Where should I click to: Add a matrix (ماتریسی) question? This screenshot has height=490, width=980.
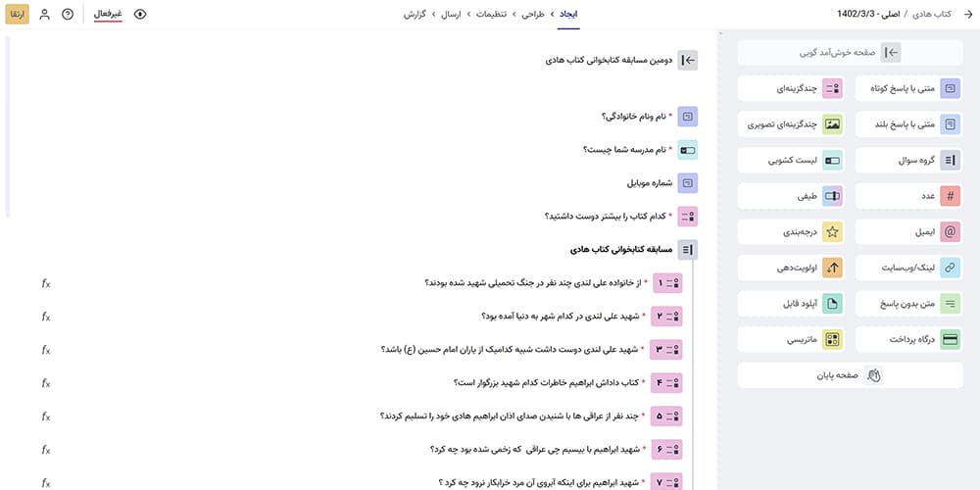pyautogui.click(x=832, y=339)
